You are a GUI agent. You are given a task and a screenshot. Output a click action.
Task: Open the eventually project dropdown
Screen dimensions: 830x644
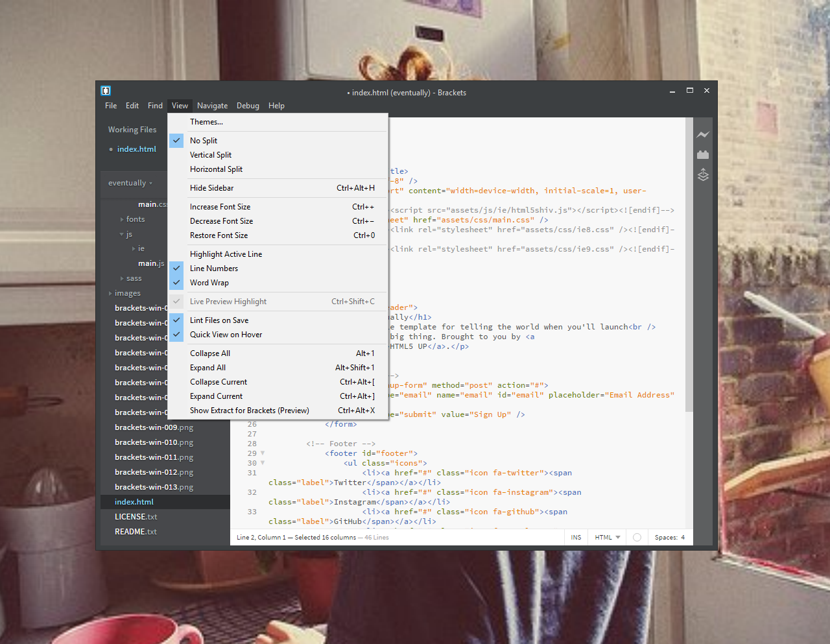(x=130, y=183)
